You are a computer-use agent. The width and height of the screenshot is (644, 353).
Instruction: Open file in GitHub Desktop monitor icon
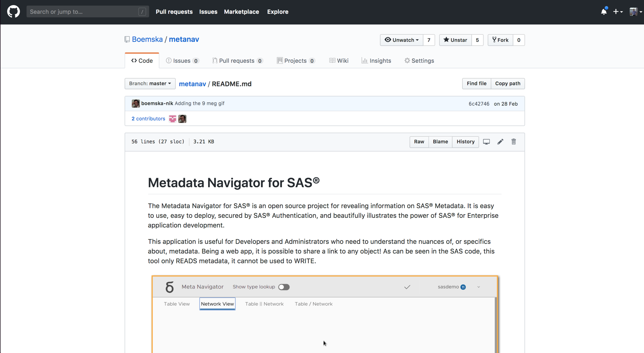[486, 142]
